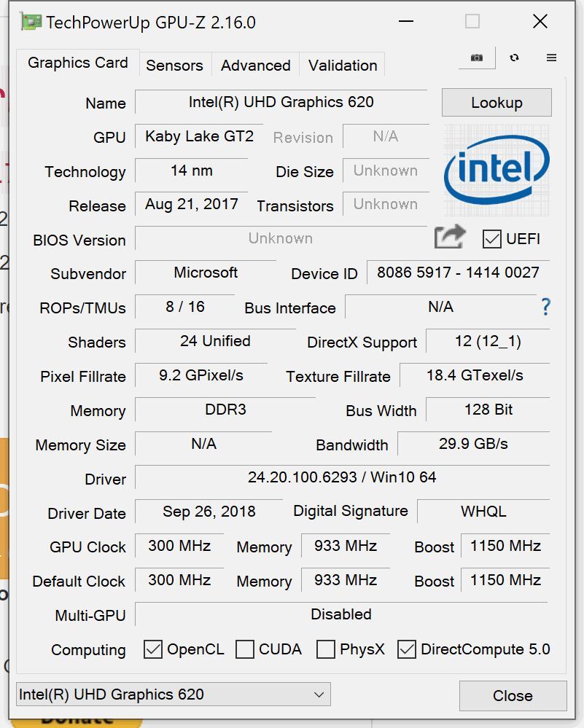Toggle the DirectCompute 5.0 checkbox

(406, 649)
